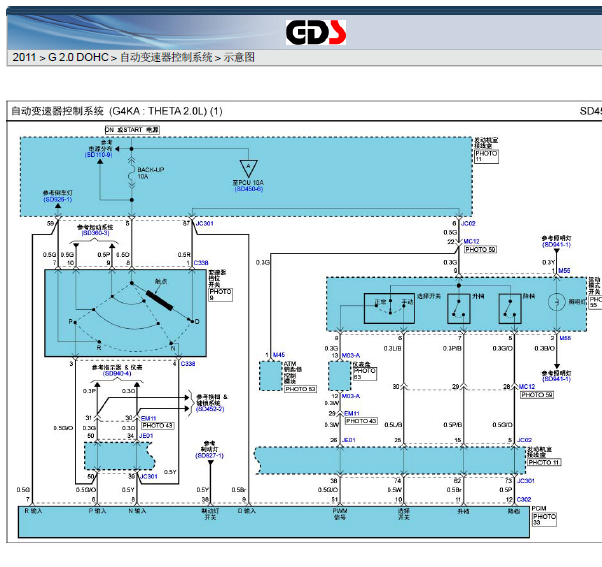The width and height of the screenshot is (602, 567).
Task: Open PHOTO 11 beside the top junction box
Action: click(x=486, y=156)
